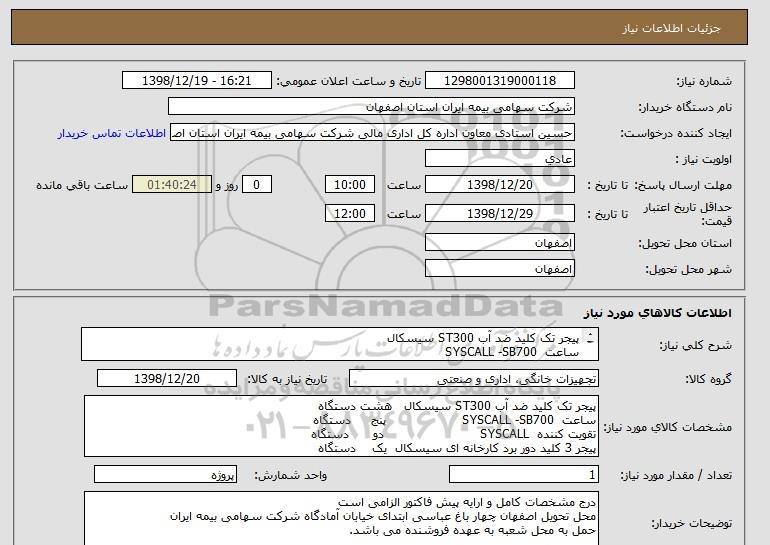Viewport: 770px width, 545px height.
Task: Click the text ساعت باقی مانده
Action: (82, 185)
